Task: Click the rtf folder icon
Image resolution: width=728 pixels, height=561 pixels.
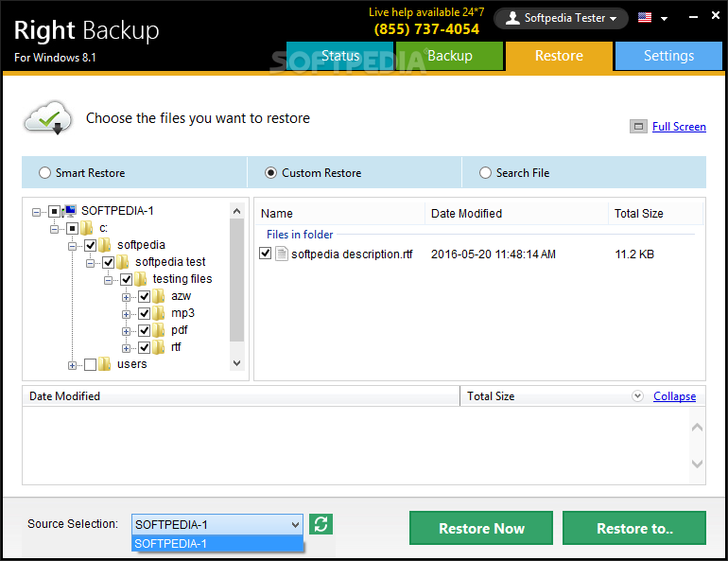Action: (x=158, y=347)
